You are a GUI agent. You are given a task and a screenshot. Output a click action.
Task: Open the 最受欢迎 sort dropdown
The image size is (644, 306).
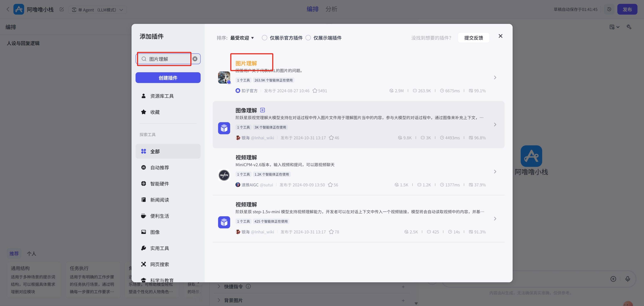[x=242, y=38]
